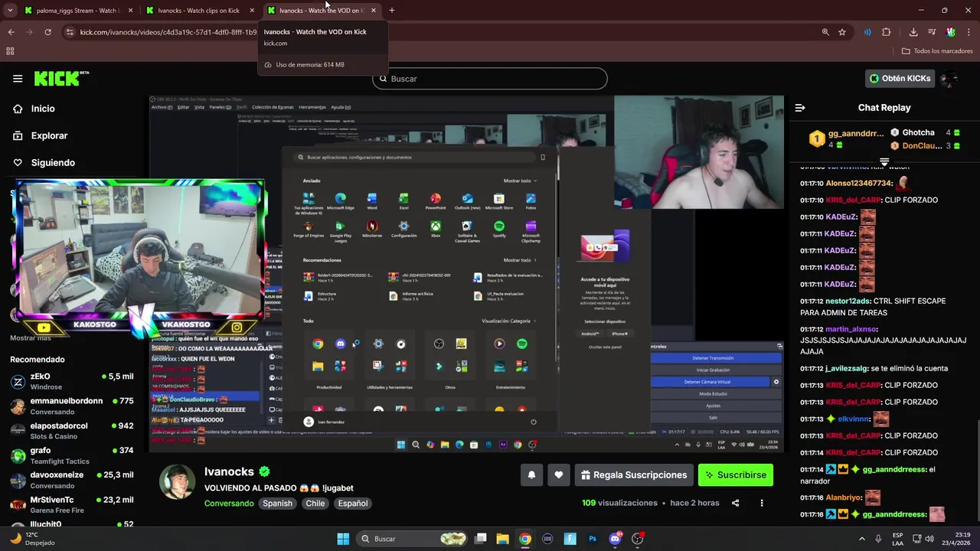Image resolution: width=980 pixels, height=551 pixels.
Task: Open recommended channel grafo
Action: pyautogui.click(x=73, y=455)
